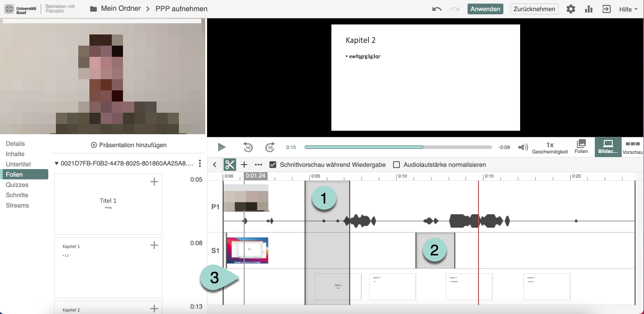The width and height of the screenshot is (644, 314).
Task: Open the 1x Geschwindigkeit speed selector
Action: point(550,148)
